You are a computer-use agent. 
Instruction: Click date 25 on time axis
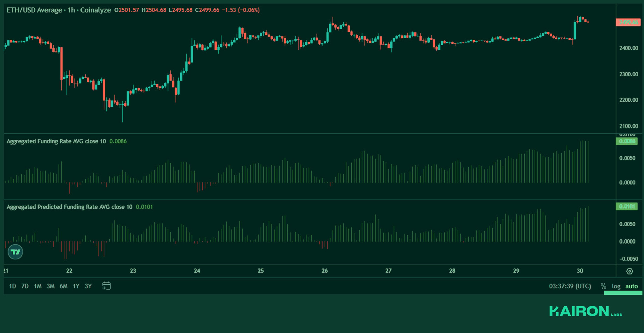click(x=261, y=271)
